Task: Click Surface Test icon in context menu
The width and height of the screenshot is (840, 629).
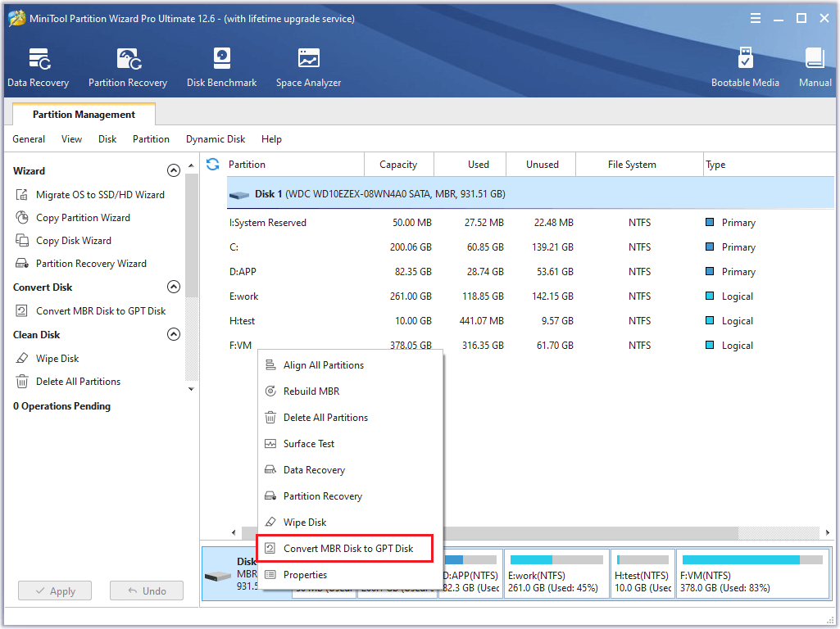Action: tap(270, 443)
